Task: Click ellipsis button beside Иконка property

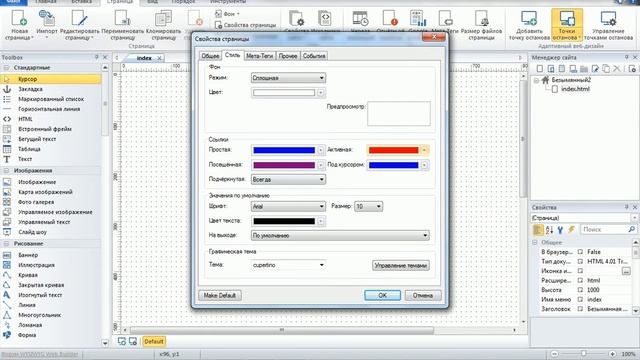Action: [x=626, y=271]
